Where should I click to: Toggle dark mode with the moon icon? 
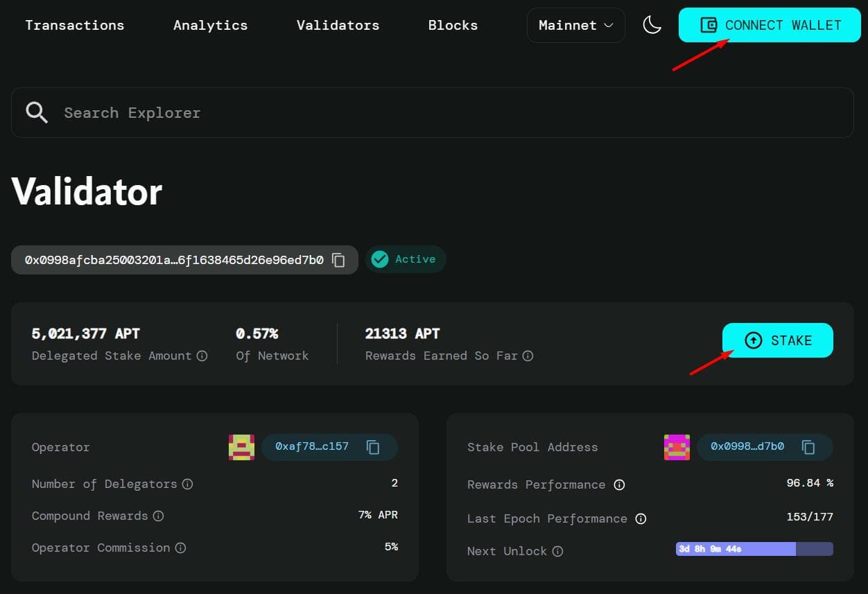pyautogui.click(x=652, y=25)
